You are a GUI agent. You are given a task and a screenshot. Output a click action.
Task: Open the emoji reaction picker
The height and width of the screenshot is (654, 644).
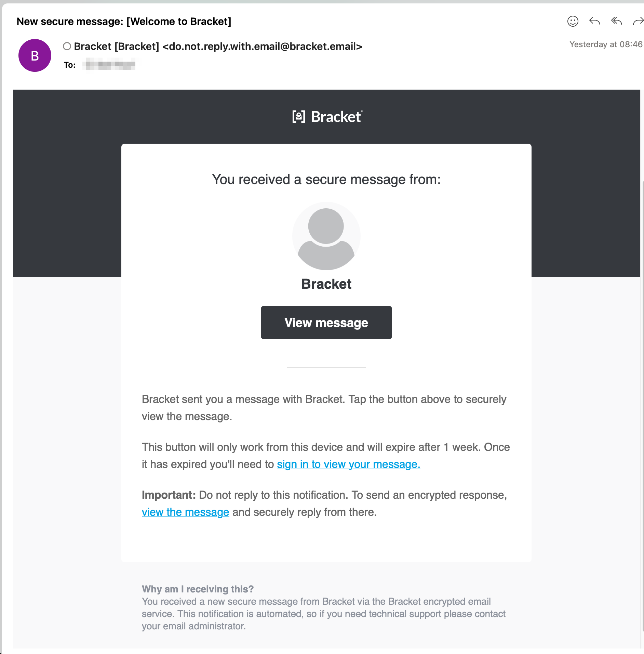click(x=573, y=21)
